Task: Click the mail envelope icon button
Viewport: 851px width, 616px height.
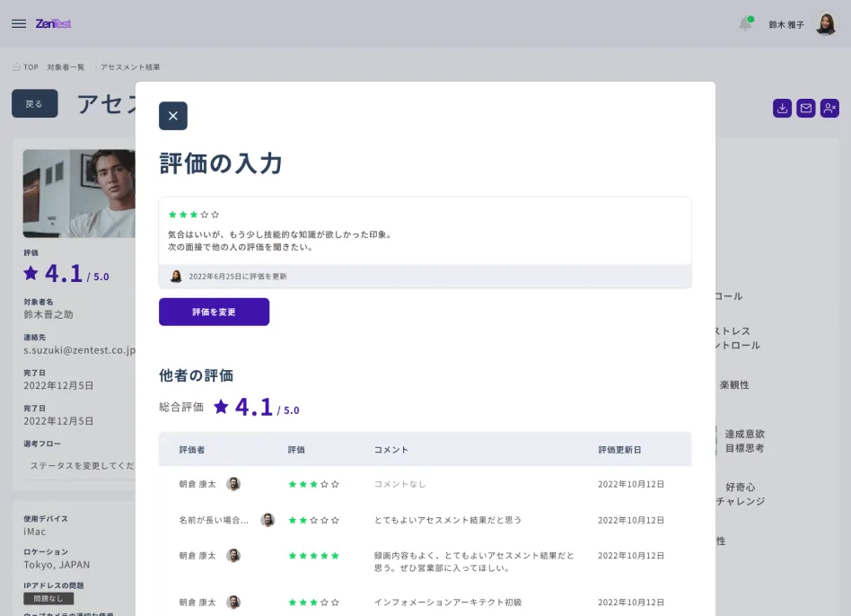Action: [x=806, y=108]
